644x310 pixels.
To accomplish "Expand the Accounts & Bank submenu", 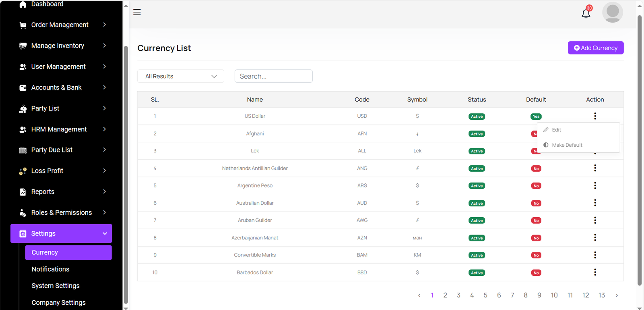I will click(x=104, y=87).
